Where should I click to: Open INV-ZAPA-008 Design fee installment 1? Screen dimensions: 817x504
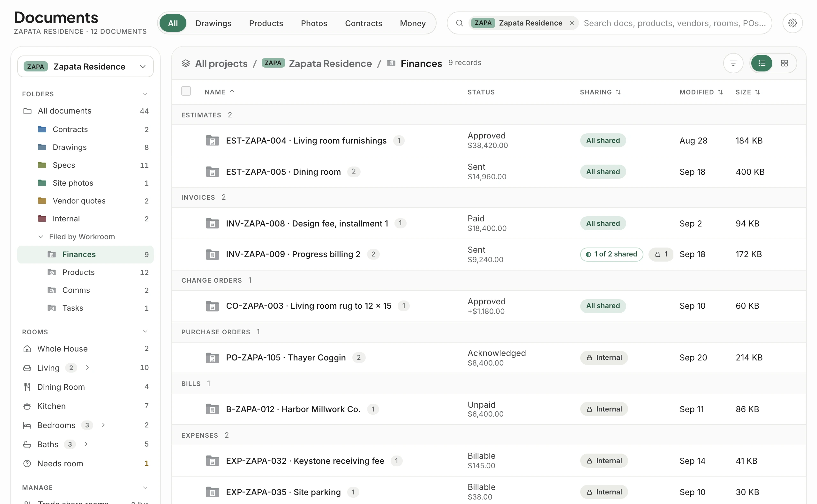[307, 223]
